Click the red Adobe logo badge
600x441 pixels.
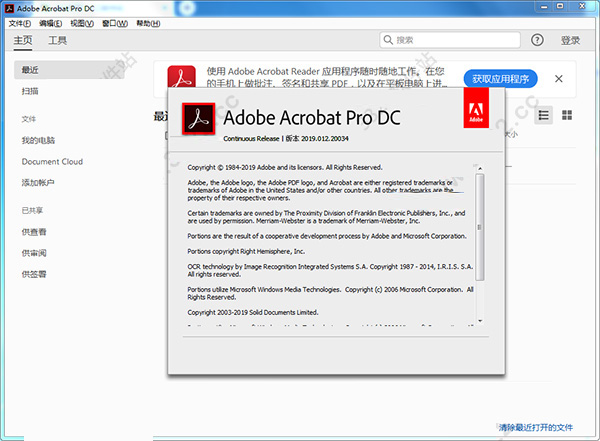(476, 108)
